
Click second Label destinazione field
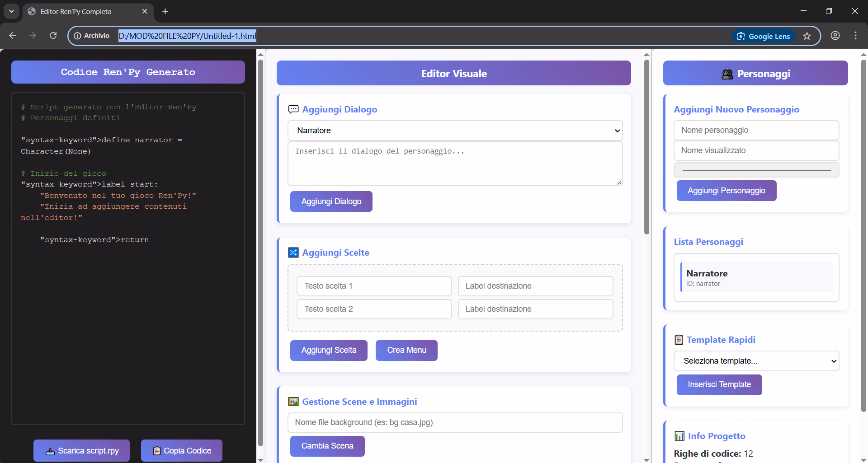pos(536,309)
